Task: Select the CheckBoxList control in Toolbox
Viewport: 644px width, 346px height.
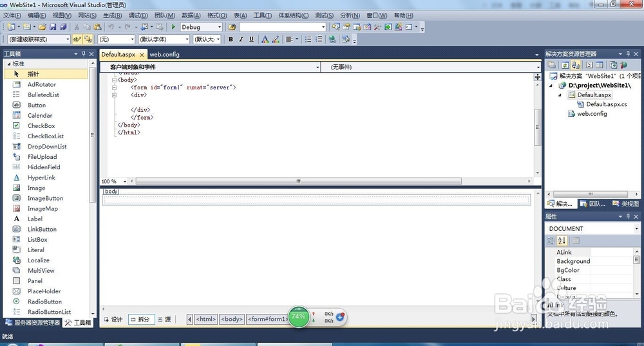Action: click(46, 136)
